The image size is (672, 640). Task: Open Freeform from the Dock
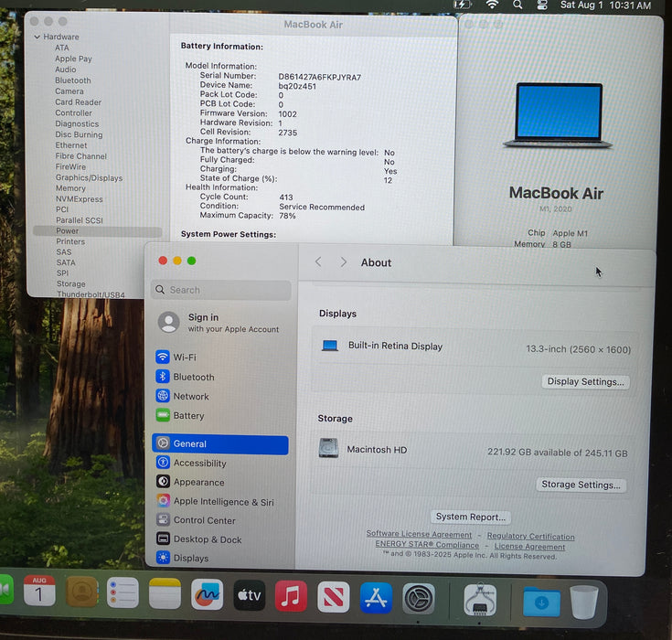(x=207, y=593)
